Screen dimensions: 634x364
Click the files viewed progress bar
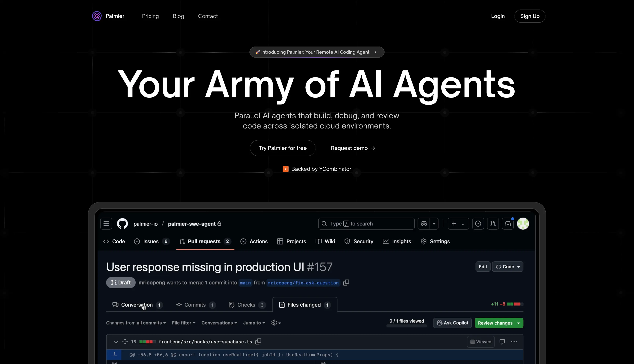tap(407, 326)
